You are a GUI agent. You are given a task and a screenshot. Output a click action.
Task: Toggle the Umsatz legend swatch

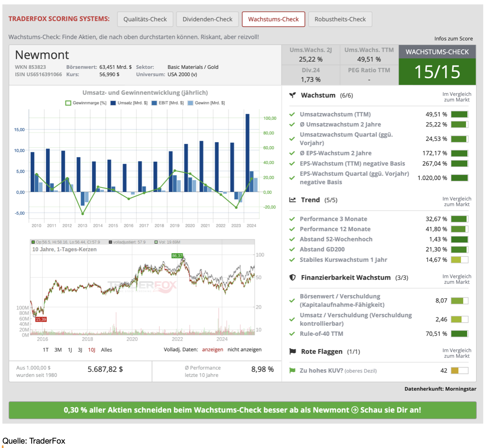pos(113,103)
